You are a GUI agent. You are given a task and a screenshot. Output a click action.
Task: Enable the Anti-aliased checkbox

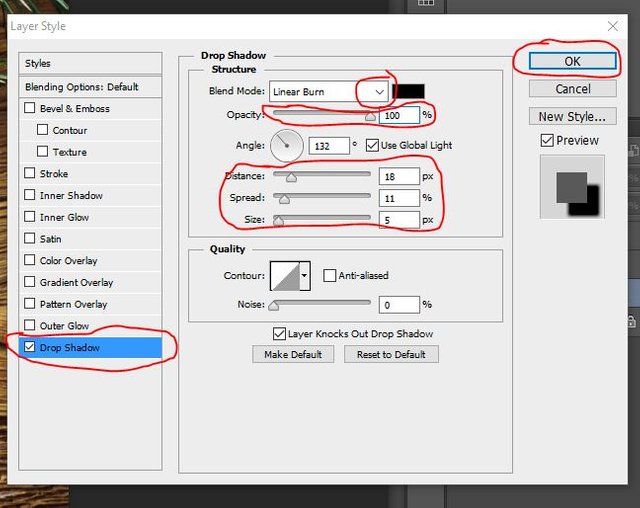(x=329, y=275)
